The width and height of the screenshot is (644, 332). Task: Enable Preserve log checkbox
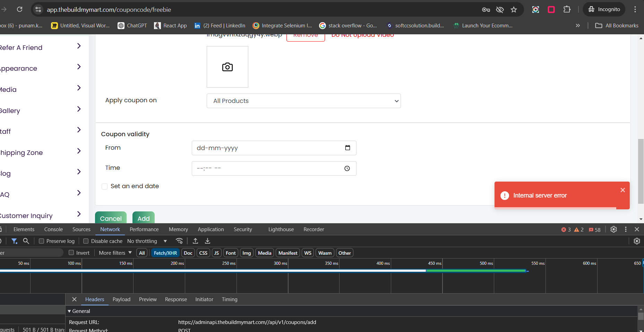(41, 241)
